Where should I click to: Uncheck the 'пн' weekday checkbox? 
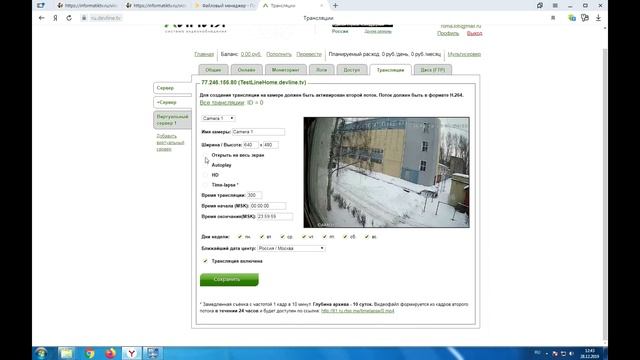point(240,237)
